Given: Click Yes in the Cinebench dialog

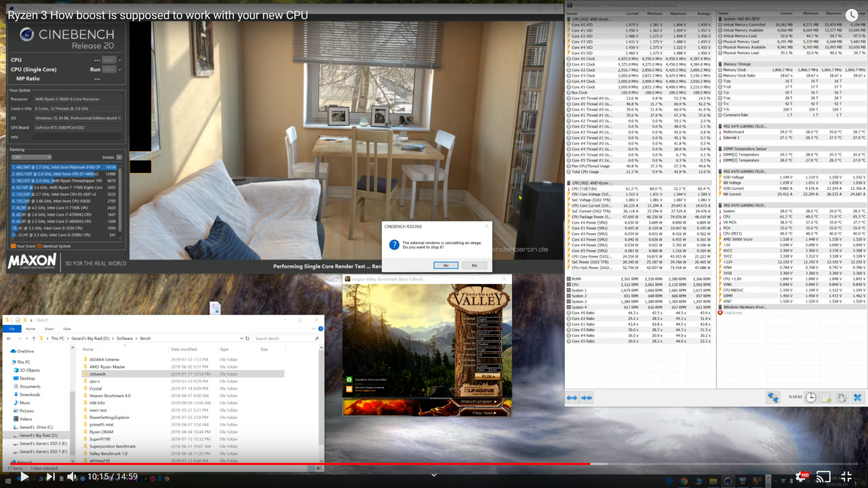Looking at the screenshot, I should (x=446, y=265).
